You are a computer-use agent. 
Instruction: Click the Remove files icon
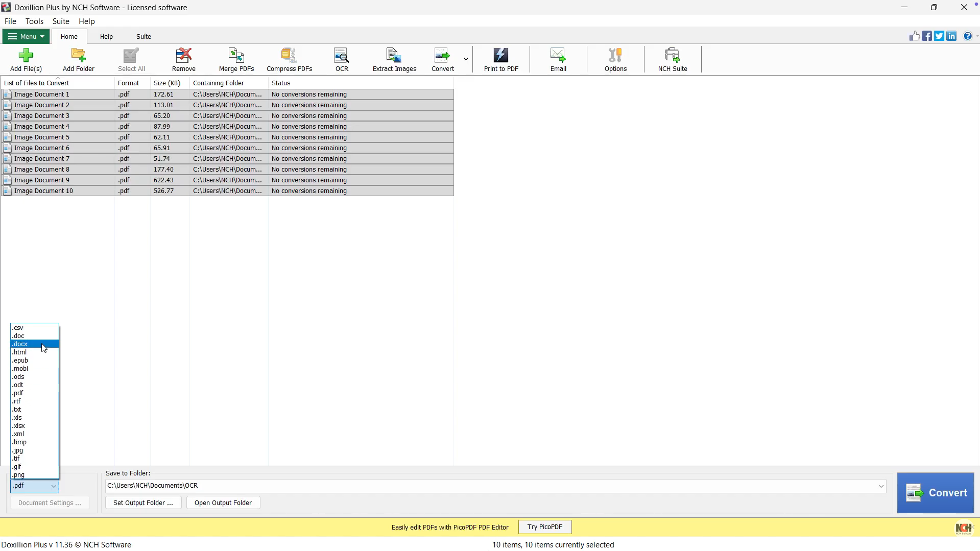(184, 60)
